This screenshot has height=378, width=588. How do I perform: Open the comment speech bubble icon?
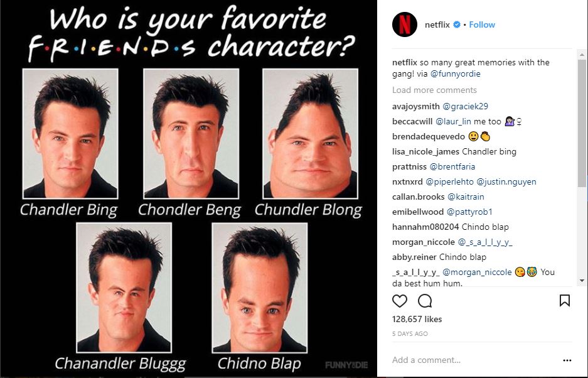[425, 301]
